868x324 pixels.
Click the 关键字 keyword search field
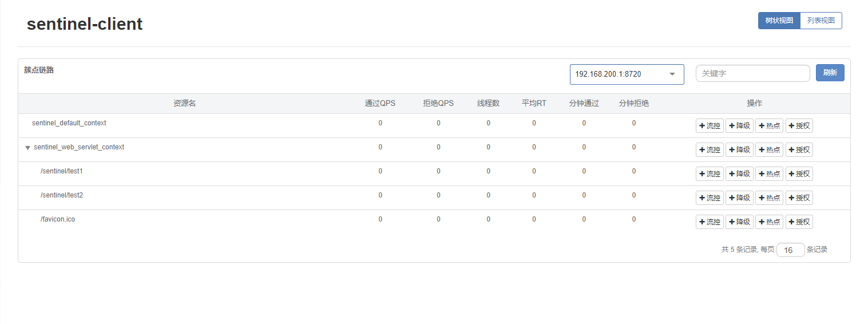(752, 73)
